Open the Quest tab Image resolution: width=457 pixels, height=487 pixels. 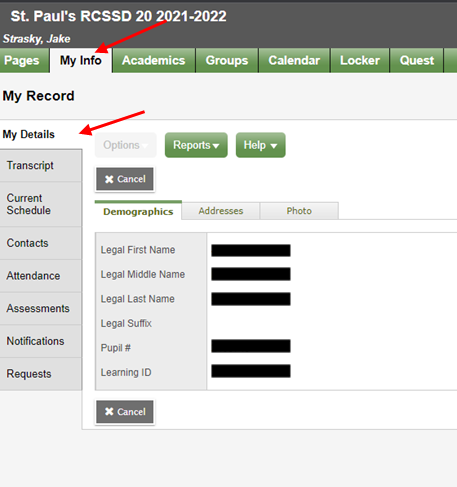point(417,60)
